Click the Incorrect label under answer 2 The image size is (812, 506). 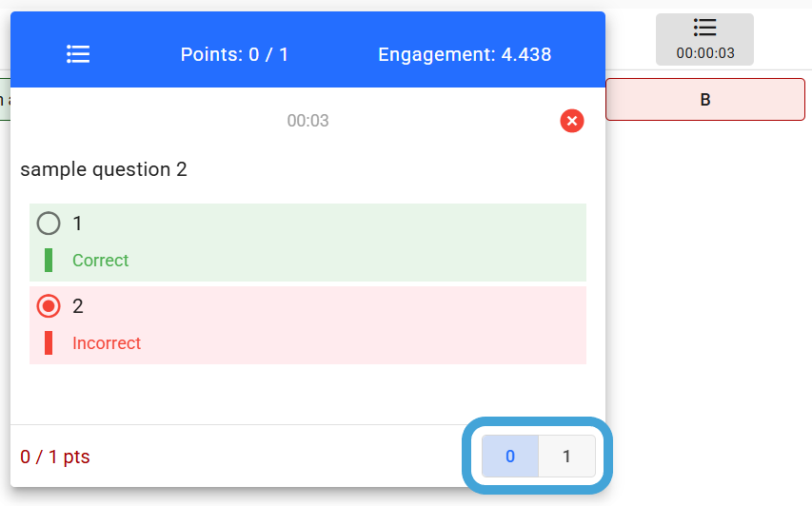[107, 343]
